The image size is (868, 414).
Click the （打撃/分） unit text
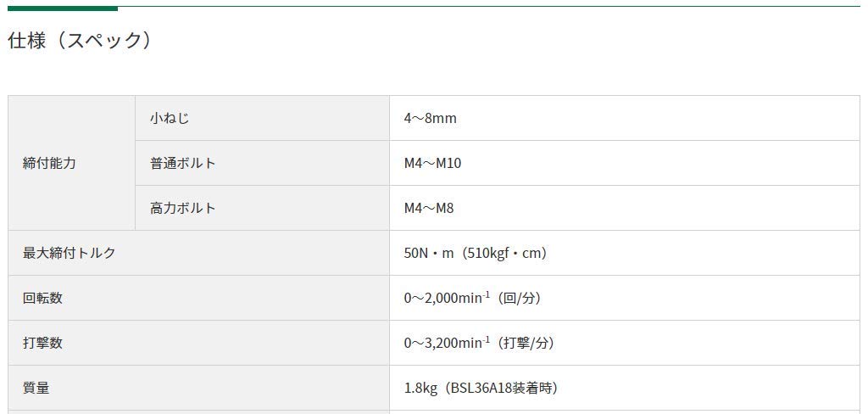[526, 343]
